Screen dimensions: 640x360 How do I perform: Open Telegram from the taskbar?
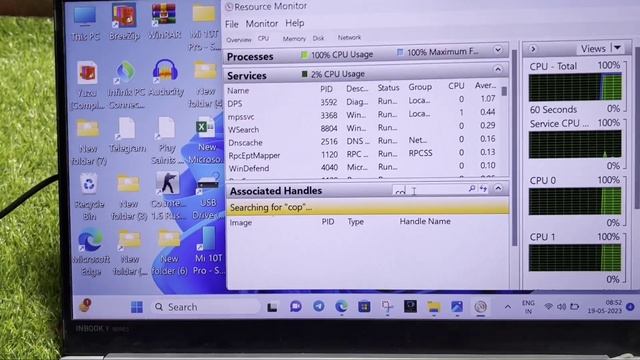click(x=318, y=306)
